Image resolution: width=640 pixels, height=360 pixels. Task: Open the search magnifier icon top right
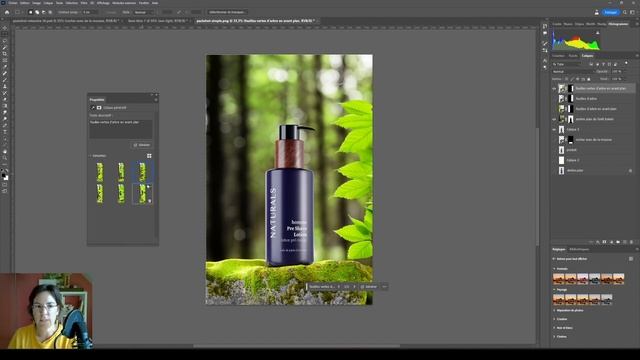click(x=625, y=12)
